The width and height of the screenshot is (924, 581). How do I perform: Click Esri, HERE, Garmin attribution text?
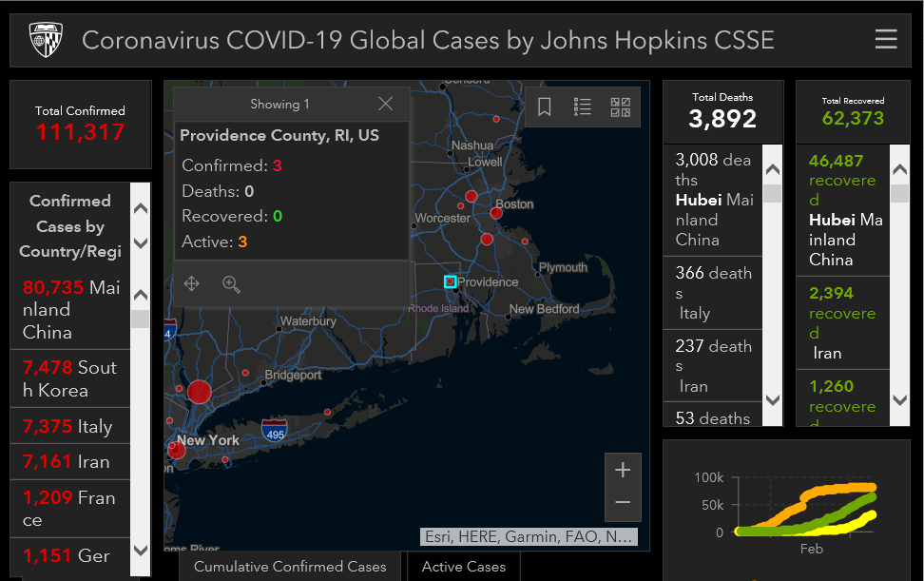click(529, 537)
